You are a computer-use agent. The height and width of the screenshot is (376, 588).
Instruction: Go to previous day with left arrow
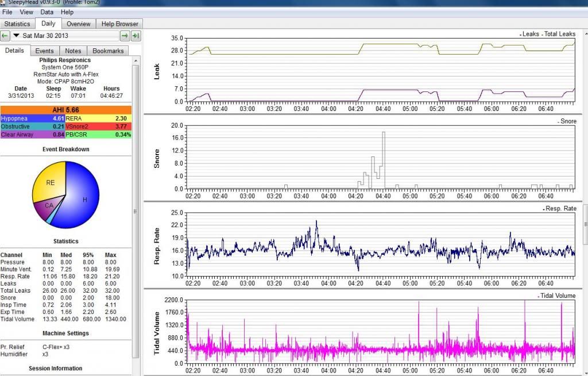coord(5,36)
